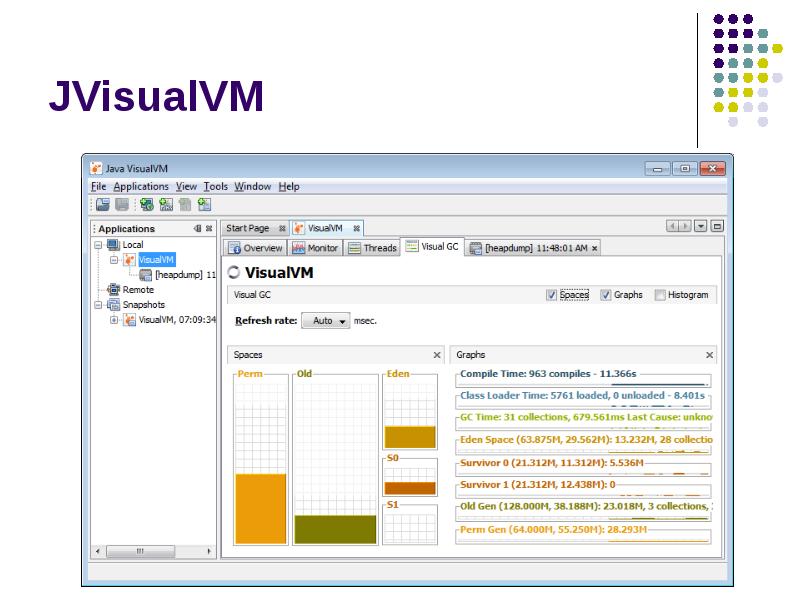Select VisualVM under Local in tree

pyautogui.click(x=157, y=260)
